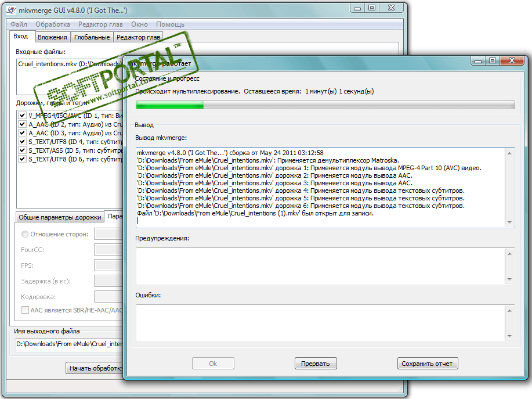Image resolution: width=532 pixels, height=399 pixels.
Task: Click output line for дорожка 1 MPEG-4 video
Action: 309,168
